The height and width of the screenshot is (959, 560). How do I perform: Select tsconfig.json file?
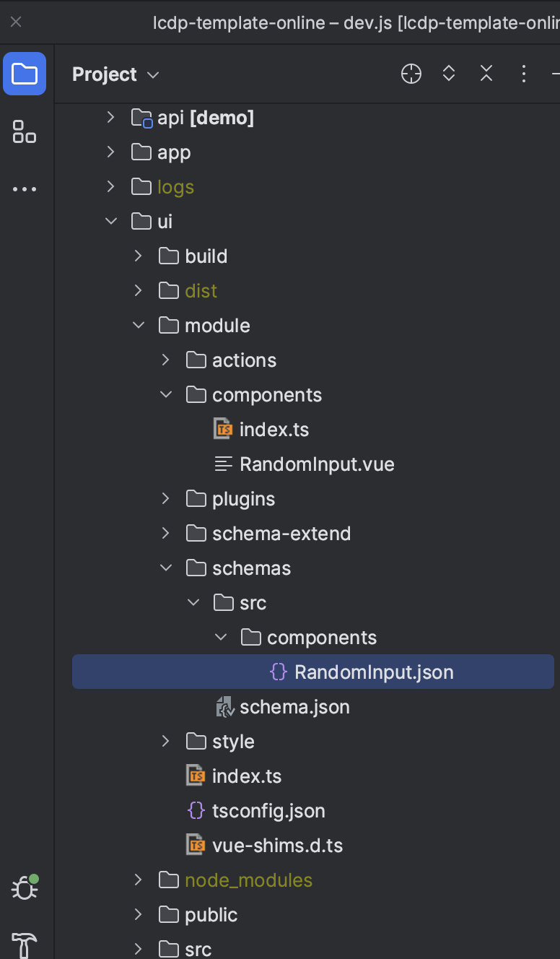point(268,810)
